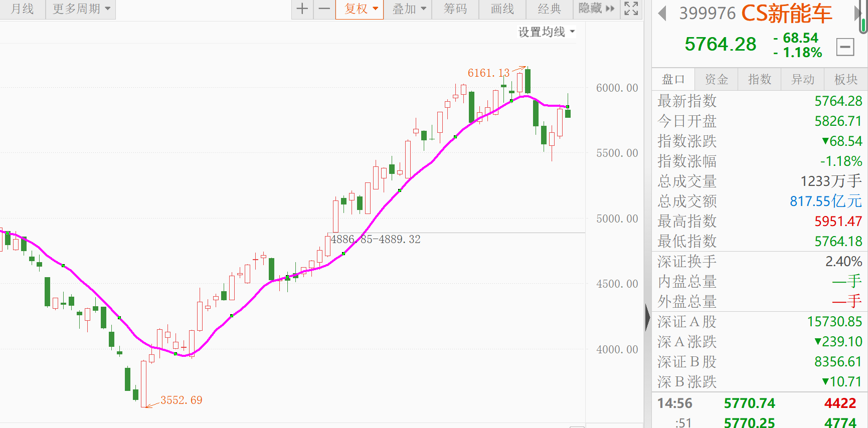Click gap label 4886.85-4889.32 on chart
Viewport: 868px width, 428px height.
[x=376, y=240]
